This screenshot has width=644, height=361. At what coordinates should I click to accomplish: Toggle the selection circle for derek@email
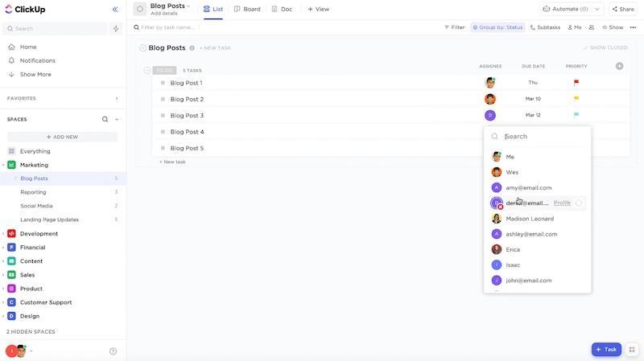[x=579, y=203]
